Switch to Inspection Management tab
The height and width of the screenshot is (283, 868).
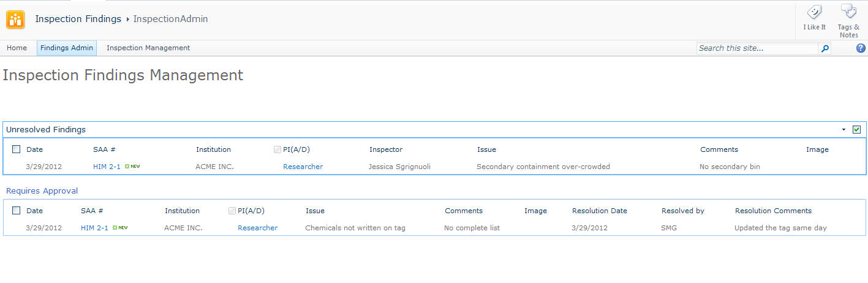[148, 48]
